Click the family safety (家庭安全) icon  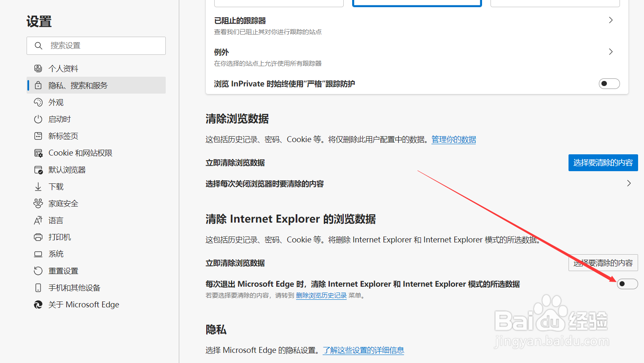tap(38, 203)
